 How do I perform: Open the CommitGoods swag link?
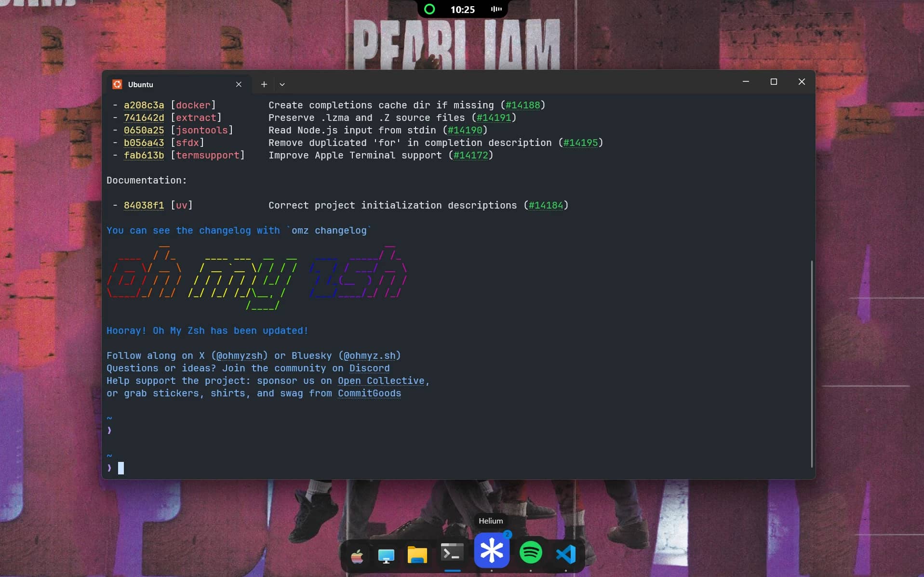(x=369, y=393)
